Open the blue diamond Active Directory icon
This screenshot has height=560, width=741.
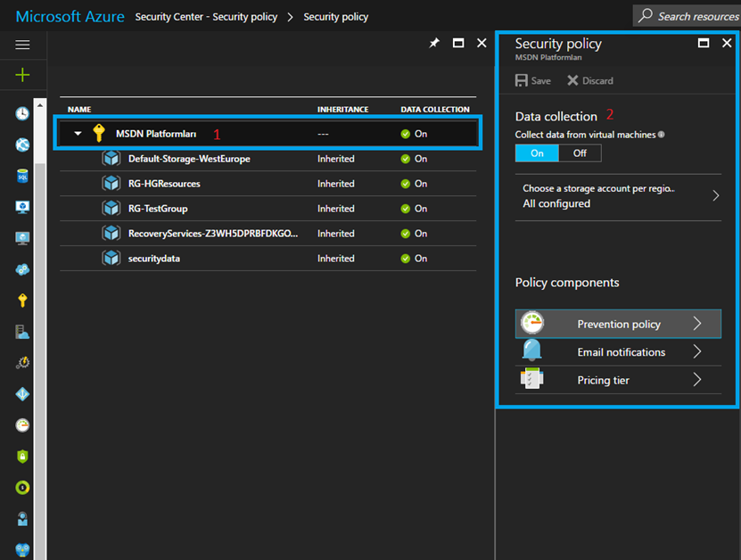[x=22, y=394]
